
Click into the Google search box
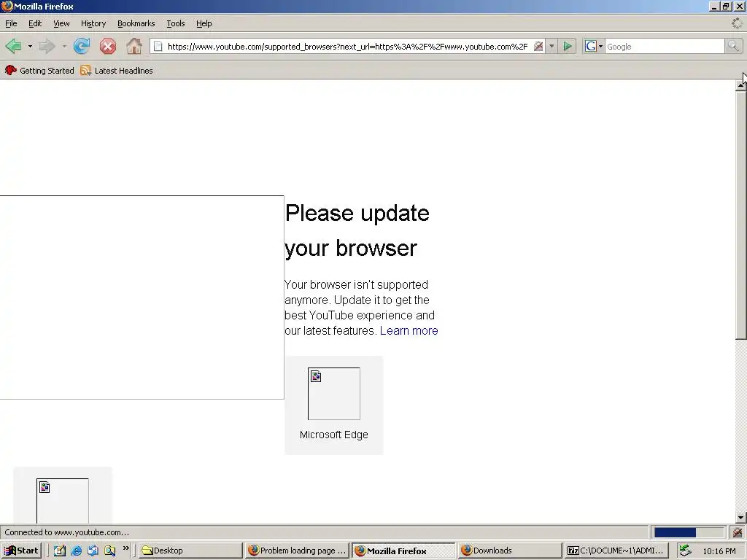pyautogui.click(x=665, y=46)
